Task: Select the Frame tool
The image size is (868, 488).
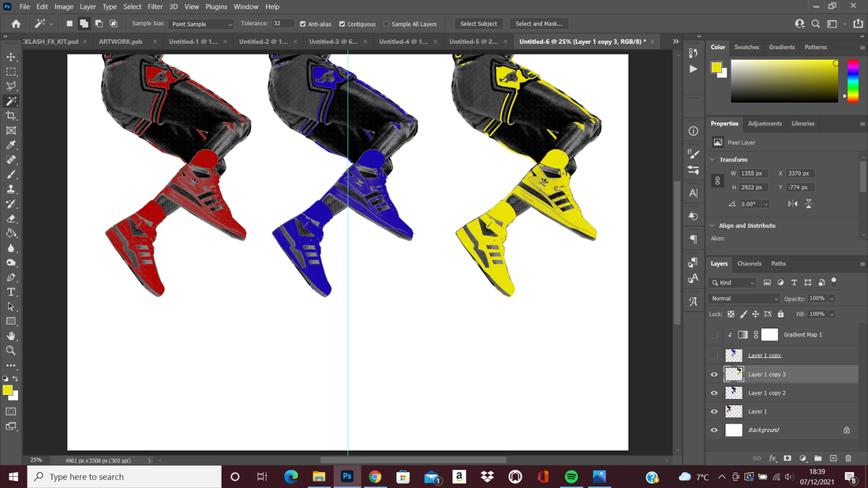Action: [11, 131]
